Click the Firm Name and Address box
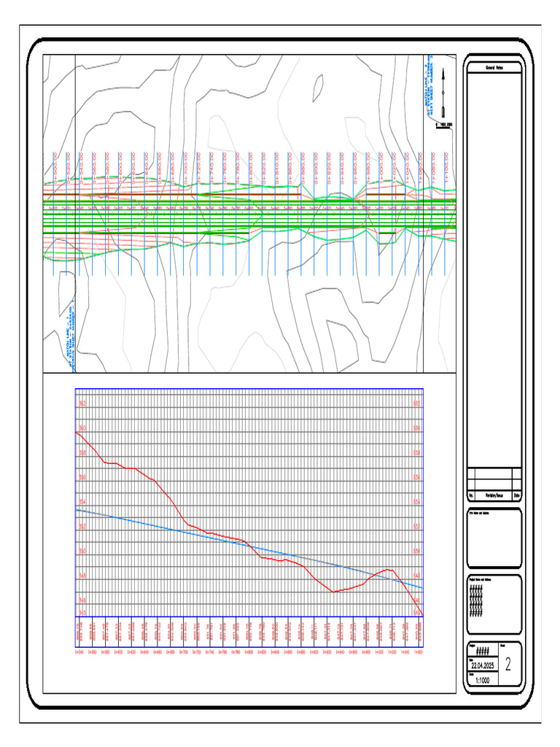 (x=494, y=538)
